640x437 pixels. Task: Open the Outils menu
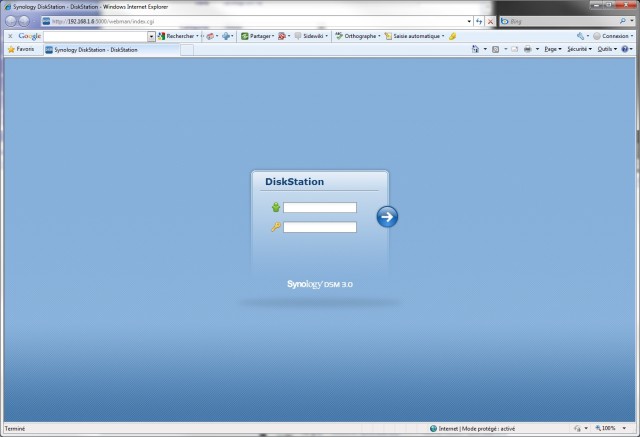[x=607, y=49]
